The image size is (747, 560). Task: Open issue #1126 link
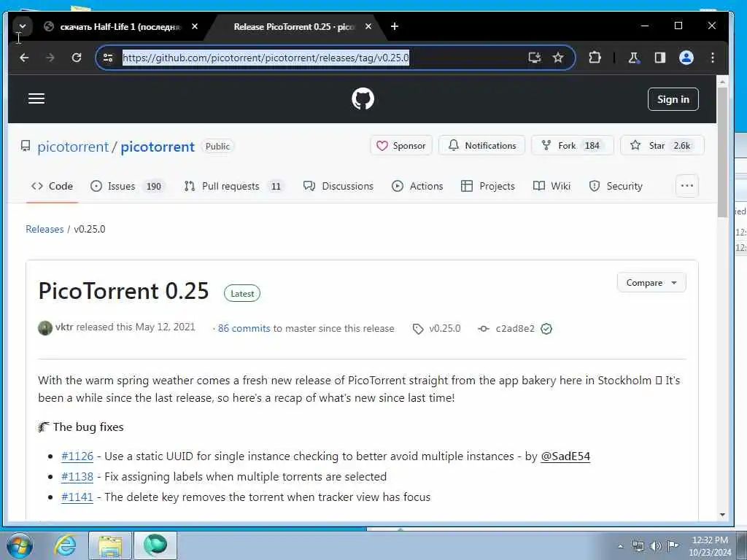(x=77, y=456)
